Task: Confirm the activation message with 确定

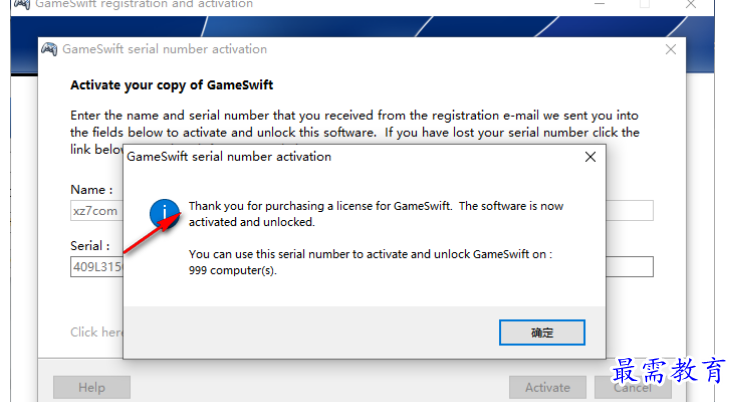Action: point(542,332)
